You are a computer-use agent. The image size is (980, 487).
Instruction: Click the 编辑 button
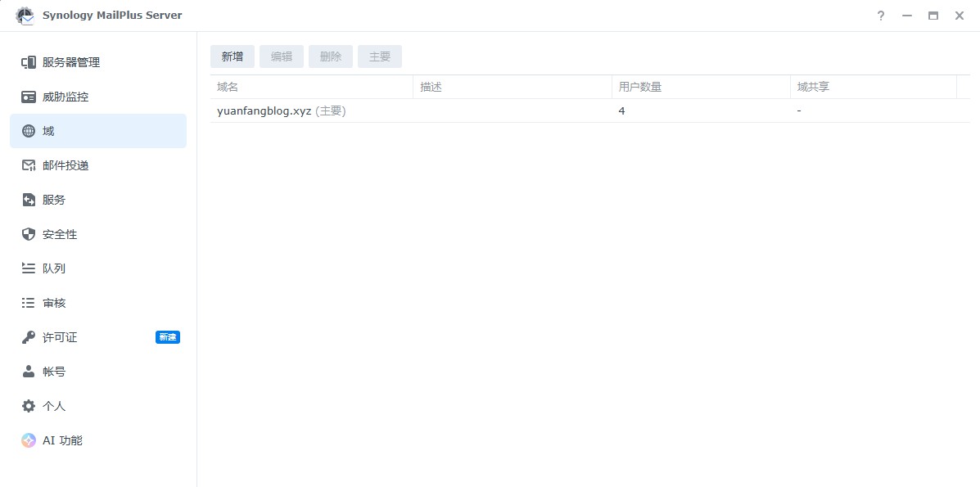click(x=282, y=56)
